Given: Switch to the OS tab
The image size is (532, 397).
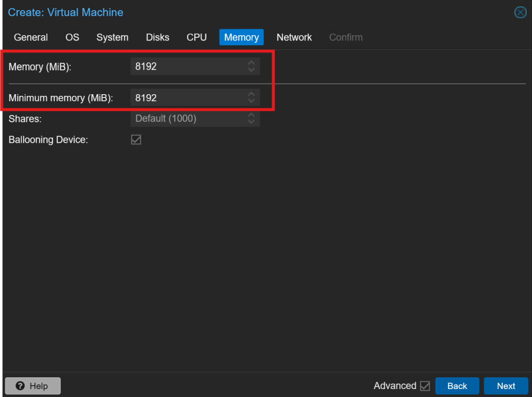Looking at the screenshot, I should [x=72, y=37].
